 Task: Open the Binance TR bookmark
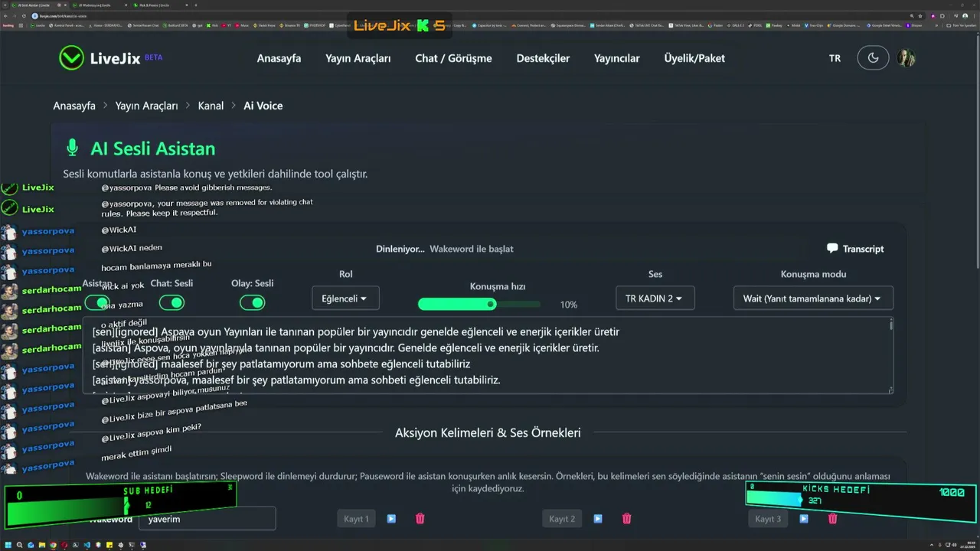click(x=289, y=25)
